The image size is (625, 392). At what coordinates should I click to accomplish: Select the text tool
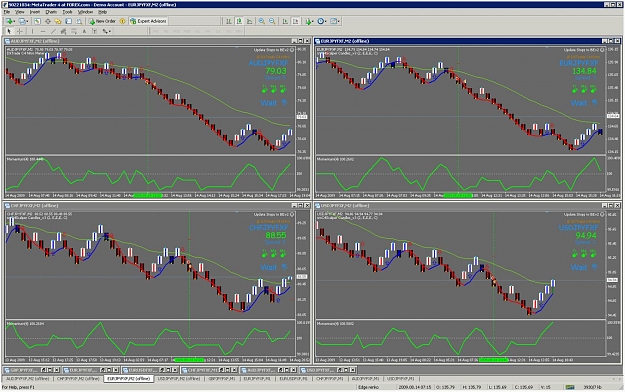[x=84, y=31]
